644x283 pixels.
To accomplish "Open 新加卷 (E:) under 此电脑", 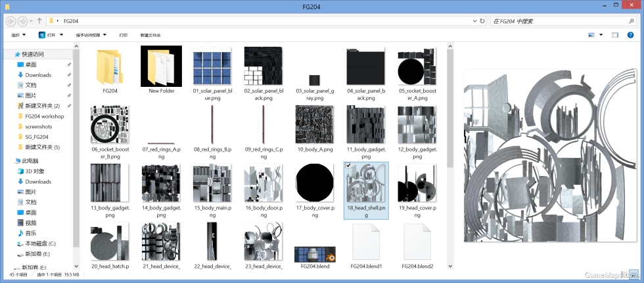I will 37,254.
